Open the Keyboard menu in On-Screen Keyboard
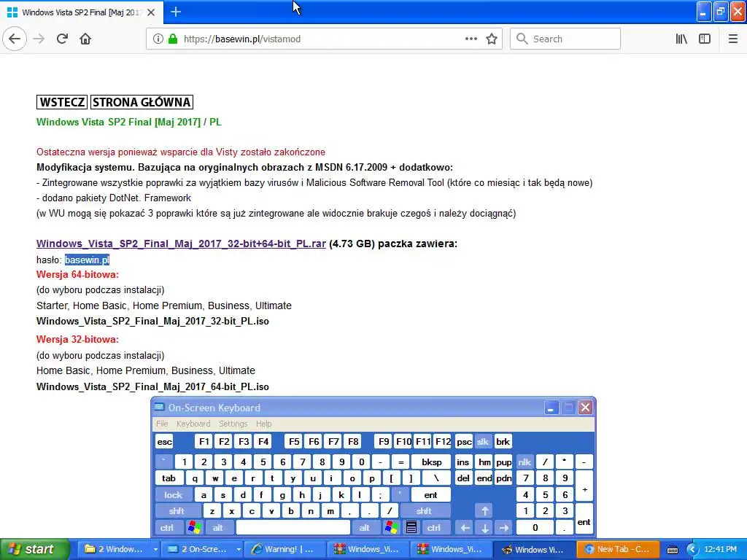Screen dimensions: 747x560 (x=193, y=424)
